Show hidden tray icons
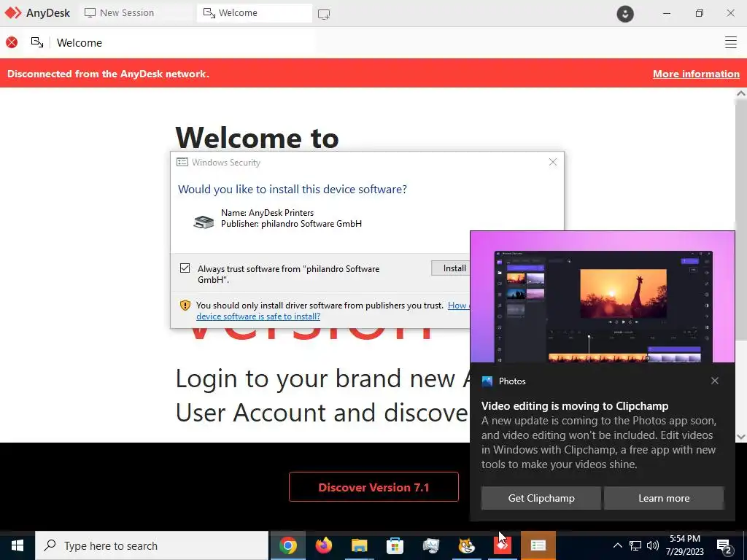747x560 pixels. point(617,545)
